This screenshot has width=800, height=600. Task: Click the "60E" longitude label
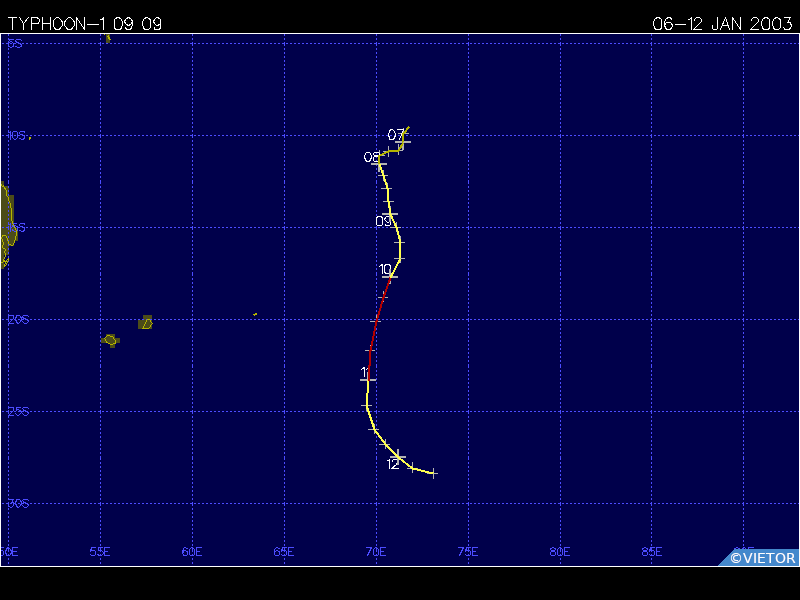coord(192,552)
